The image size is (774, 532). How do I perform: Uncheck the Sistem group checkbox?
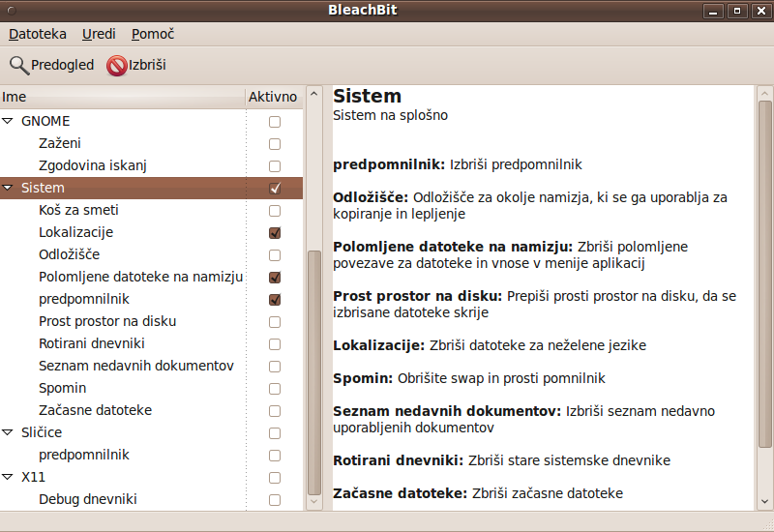(x=275, y=189)
